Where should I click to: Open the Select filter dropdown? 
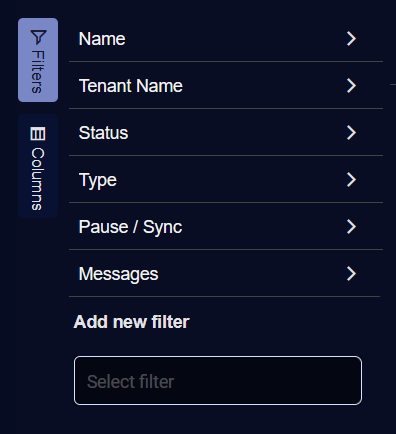click(x=218, y=381)
